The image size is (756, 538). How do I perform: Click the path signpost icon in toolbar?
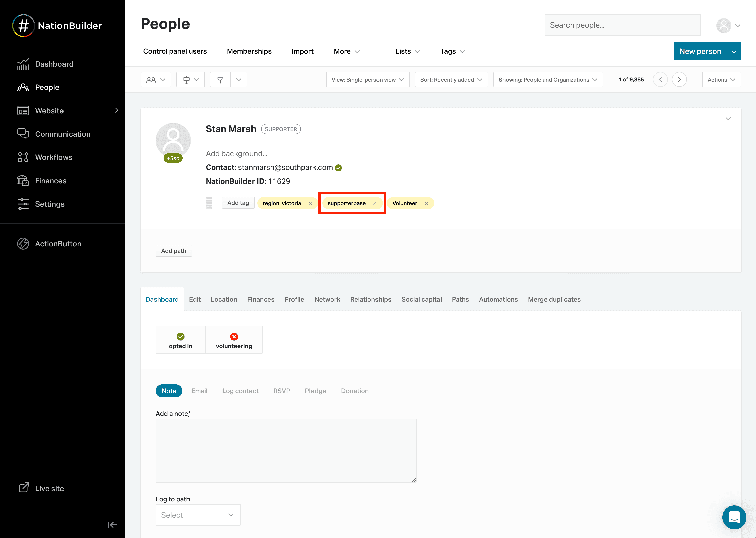[187, 80]
